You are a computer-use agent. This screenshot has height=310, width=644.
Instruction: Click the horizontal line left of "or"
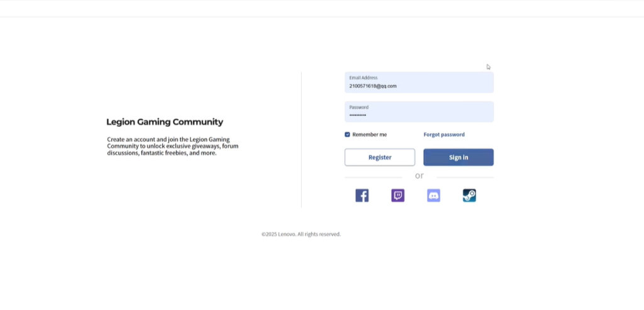pyautogui.click(x=375, y=177)
